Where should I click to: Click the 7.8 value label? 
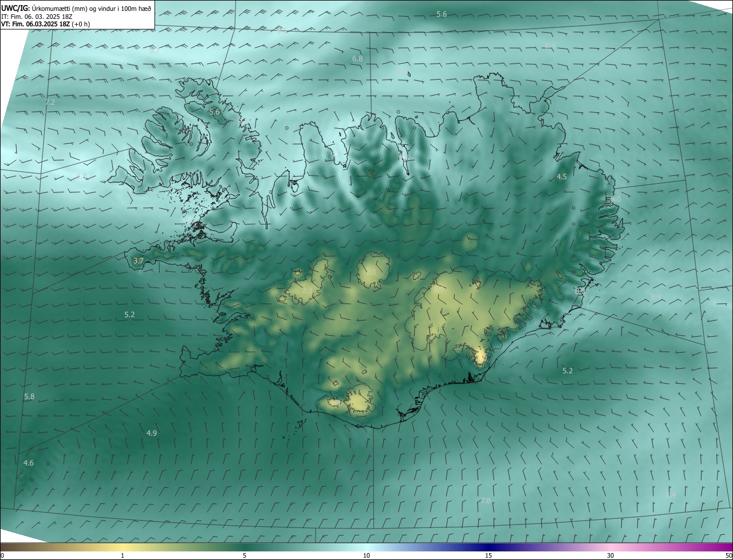pos(486,500)
